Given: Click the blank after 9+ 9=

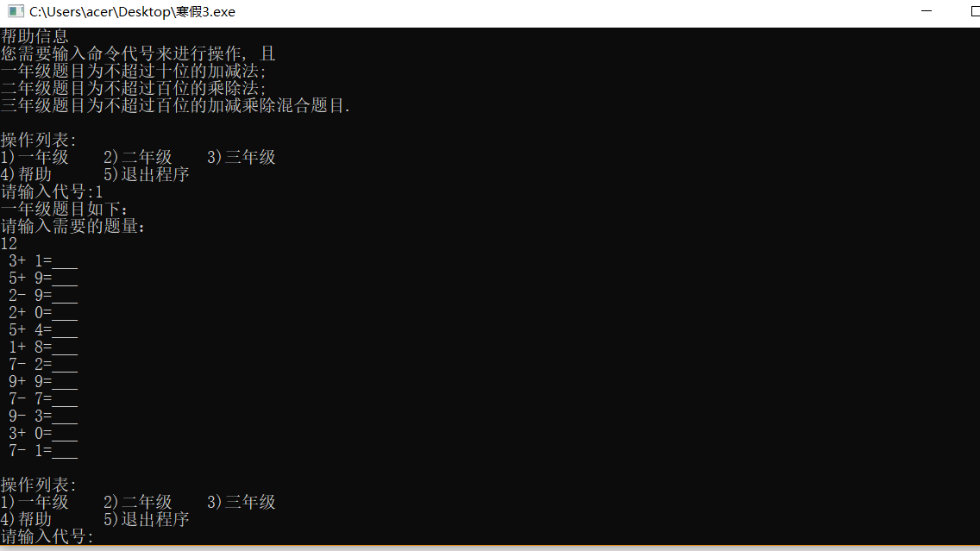Looking at the screenshot, I should 65,382.
